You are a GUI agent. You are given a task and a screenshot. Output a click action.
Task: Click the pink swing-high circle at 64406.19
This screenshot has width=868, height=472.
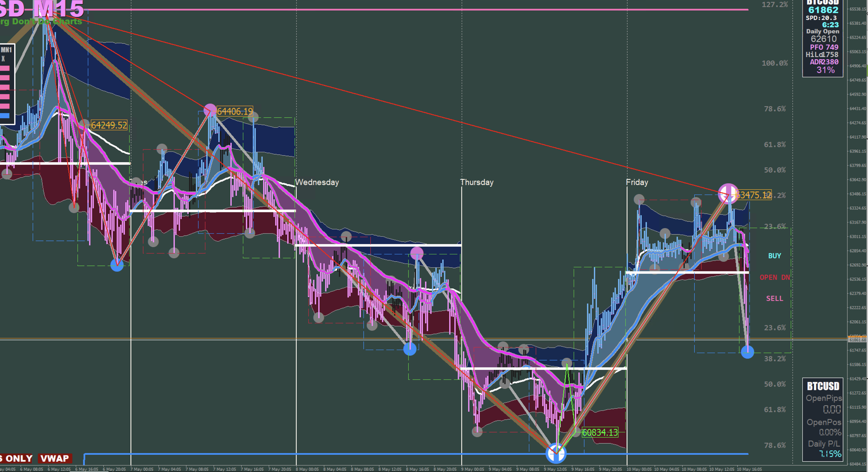pyautogui.click(x=210, y=110)
